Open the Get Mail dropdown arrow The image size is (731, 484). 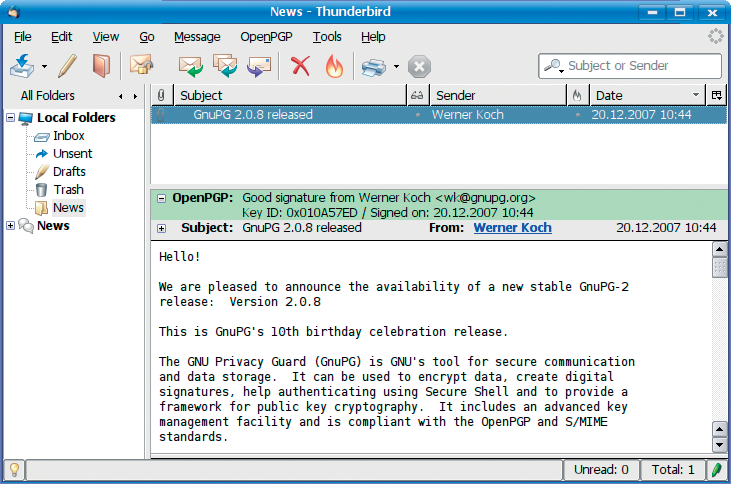(44, 67)
